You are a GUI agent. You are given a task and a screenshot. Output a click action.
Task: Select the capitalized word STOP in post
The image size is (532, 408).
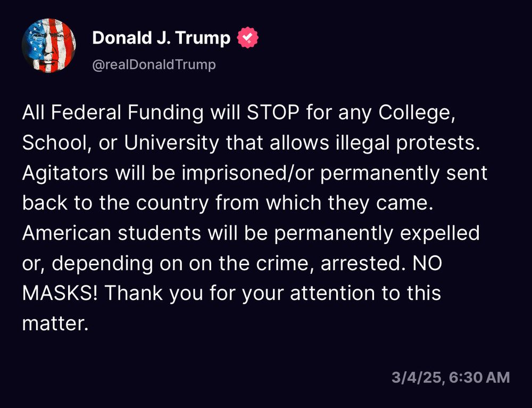(x=273, y=112)
